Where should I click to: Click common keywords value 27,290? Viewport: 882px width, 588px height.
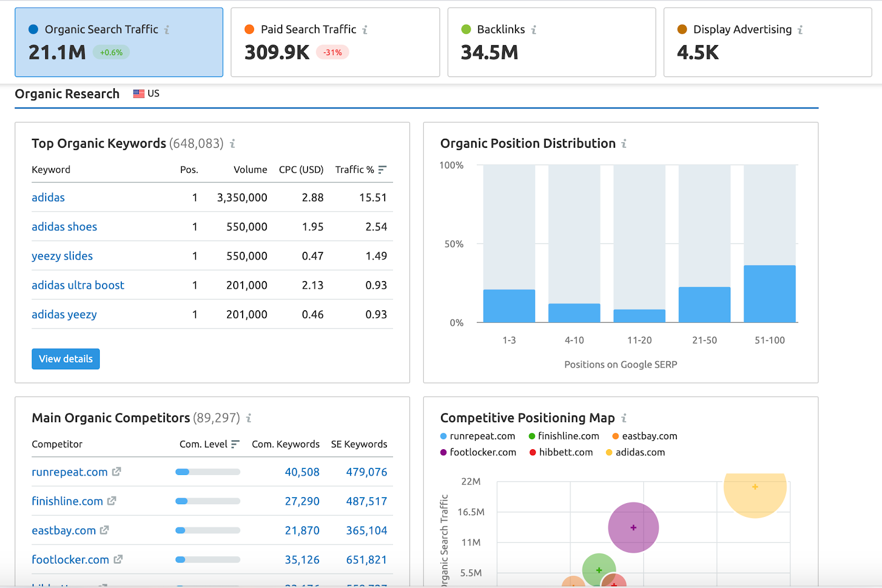(302, 501)
